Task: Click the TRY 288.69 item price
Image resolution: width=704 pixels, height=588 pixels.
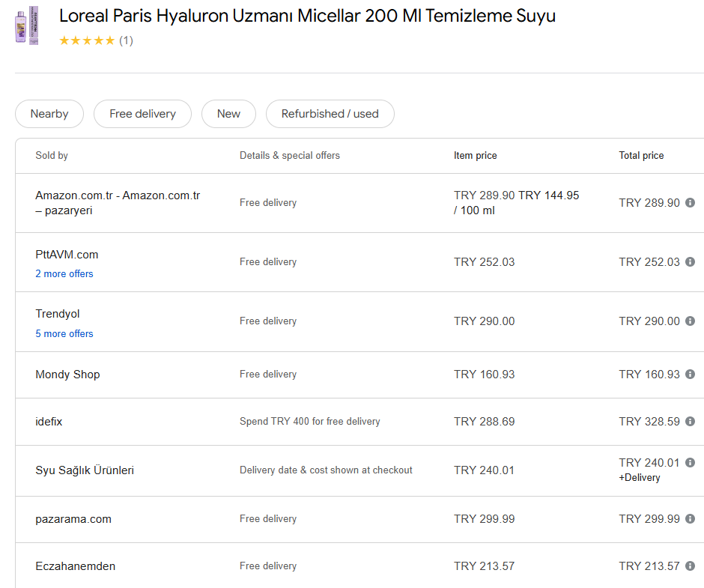Action: coord(484,422)
